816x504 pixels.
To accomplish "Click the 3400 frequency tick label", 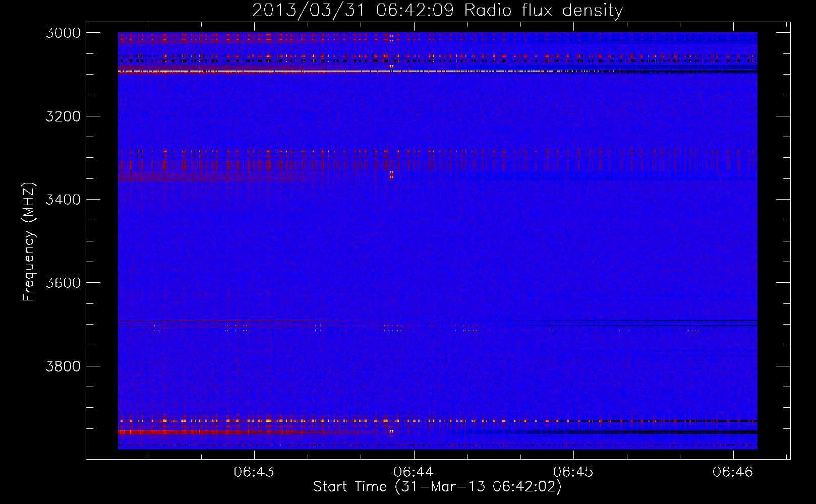I will tap(63, 200).
